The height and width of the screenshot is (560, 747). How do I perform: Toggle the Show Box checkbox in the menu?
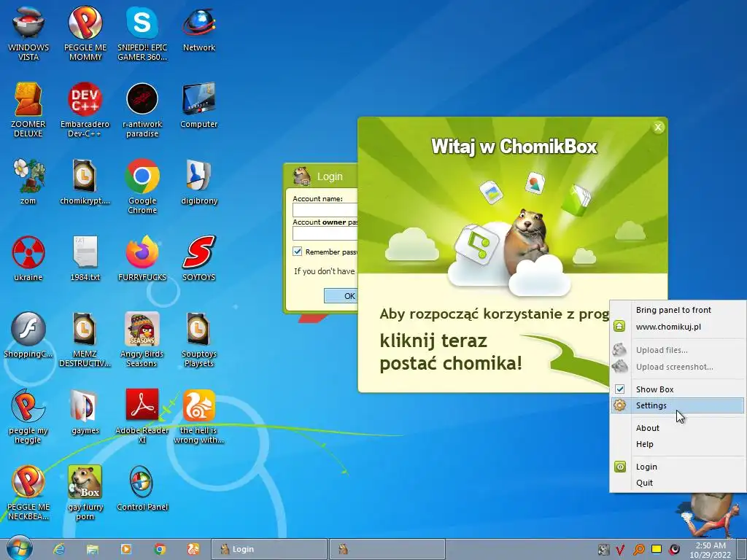tap(619, 389)
